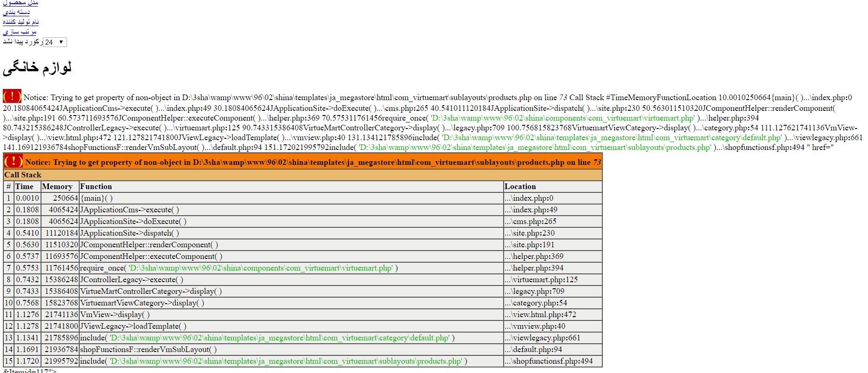Viewport: 868px width, 373px height.
Task: Click the 0.0010 time cell
Action: tap(27, 198)
